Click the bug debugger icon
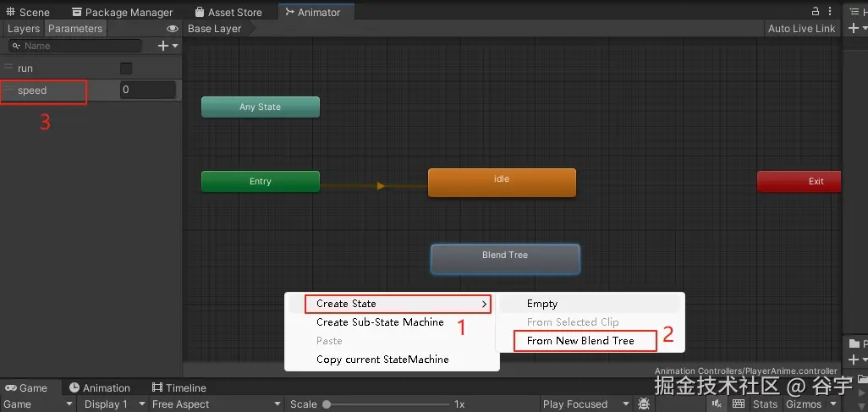868x412 pixels. pos(644,404)
